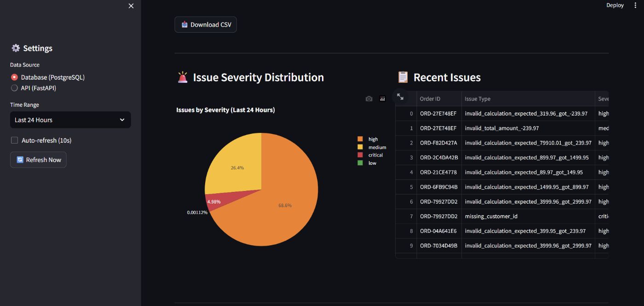The image size is (644, 306).
Task: Enable the Auto-refresh (10s) checkbox
Action: click(x=14, y=140)
